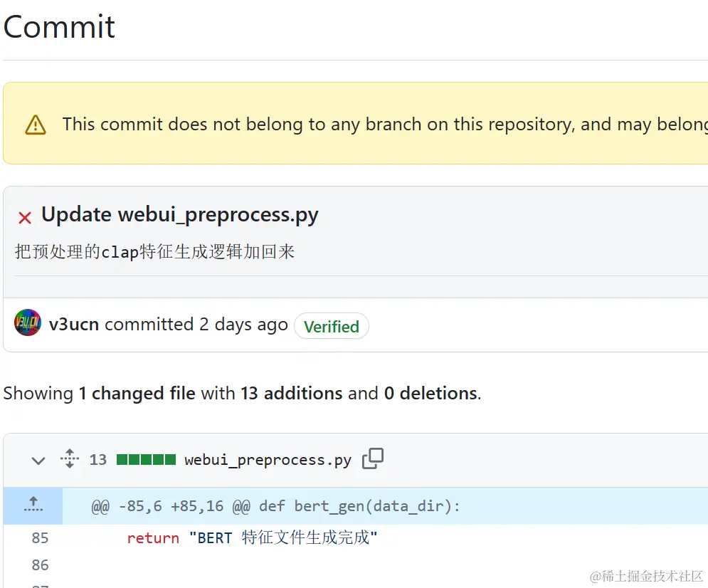Image resolution: width=708 pixels, height=588 pixels.
Task: Copy the webui_preprocess.py file path
Action: [372, 459]
